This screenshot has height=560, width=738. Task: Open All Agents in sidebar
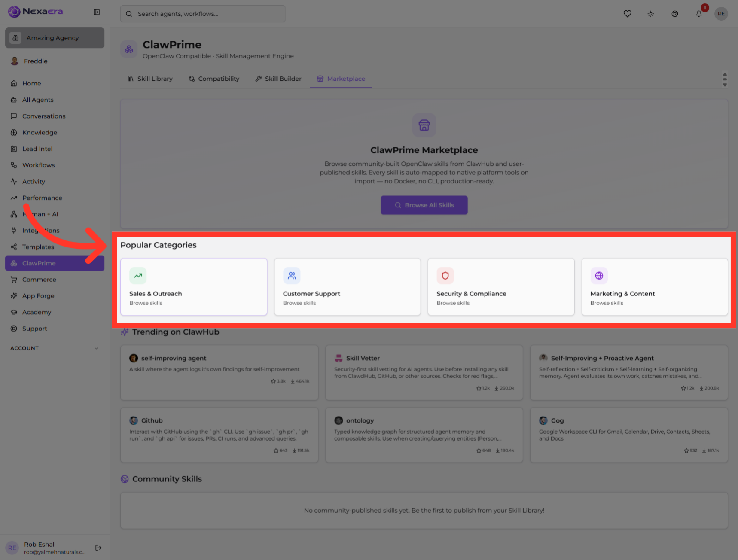55,100
